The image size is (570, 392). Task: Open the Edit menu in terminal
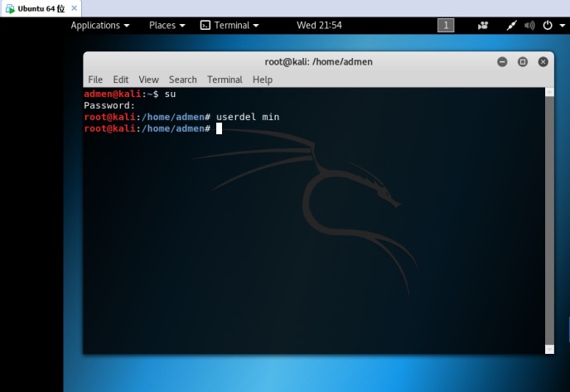[x=121, y=80]
